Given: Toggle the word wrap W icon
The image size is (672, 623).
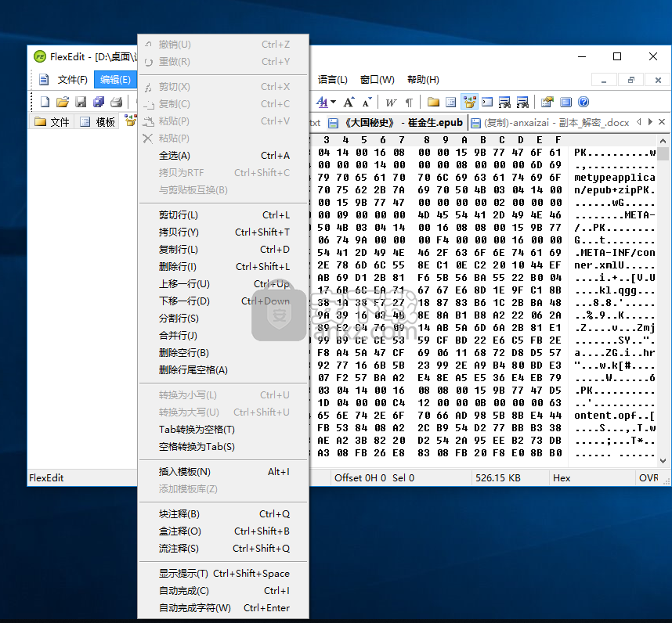Looking at the screenshot, I should [x=390, y=102].
